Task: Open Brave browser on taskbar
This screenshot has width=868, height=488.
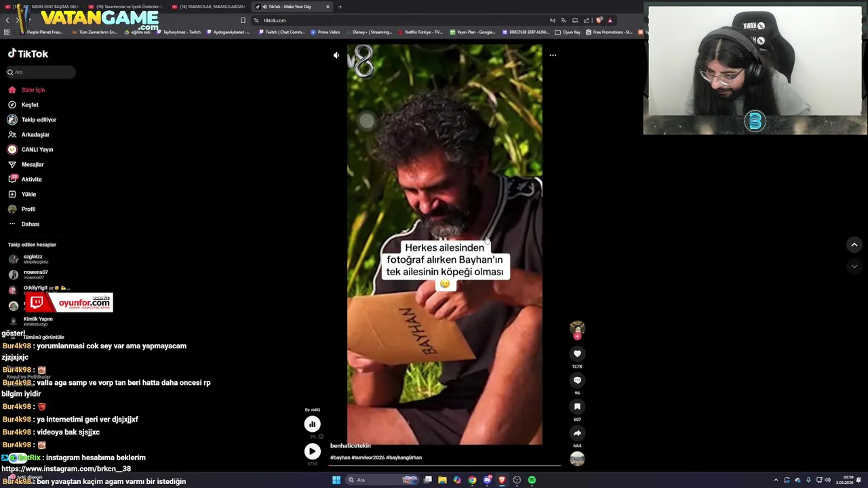Action: tap(502, 480)
